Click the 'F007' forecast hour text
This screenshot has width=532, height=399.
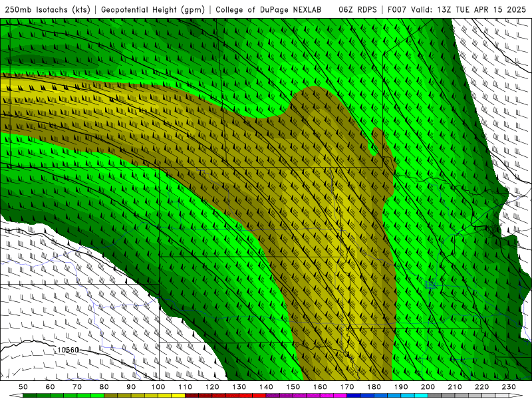click(398, 9)
